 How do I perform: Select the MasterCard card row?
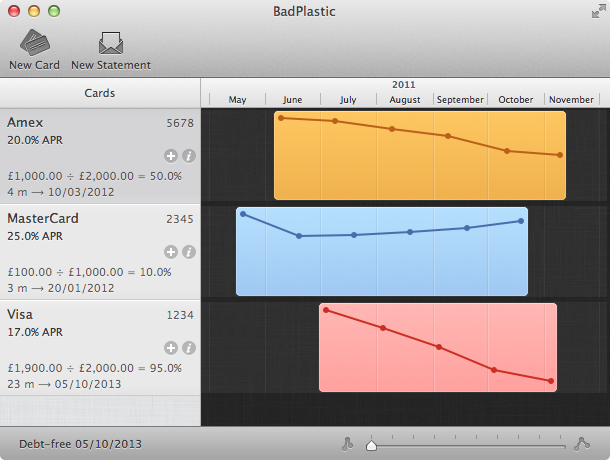100,252
